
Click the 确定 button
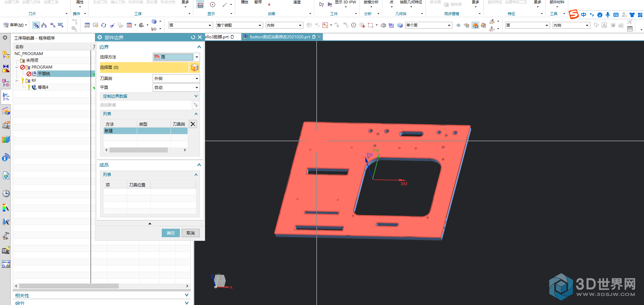(x=171, y=233)
